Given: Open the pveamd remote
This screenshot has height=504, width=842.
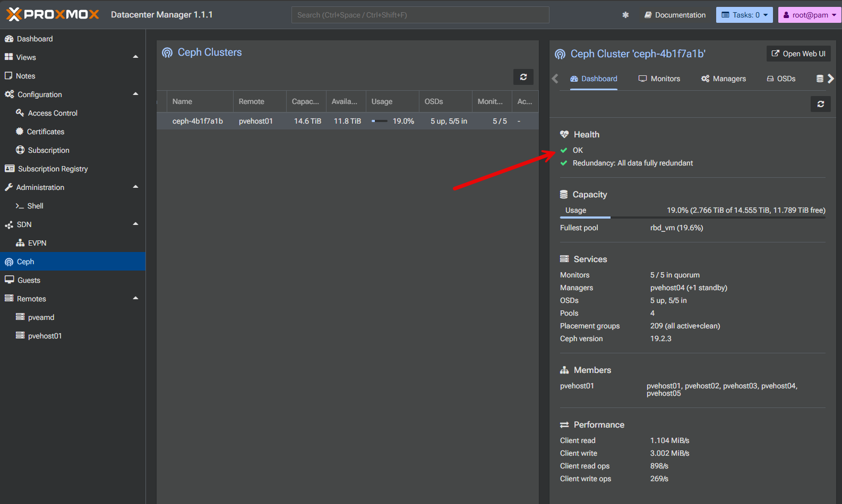Looking at the screenshot, I should tap(73, 317).
